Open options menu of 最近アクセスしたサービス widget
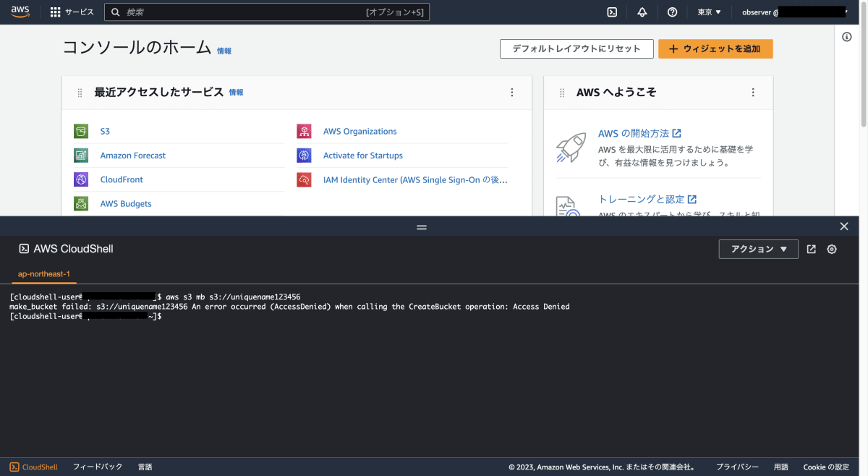Image resolution: width=868 pixels, height=476 pixels. tap(512, 93)
